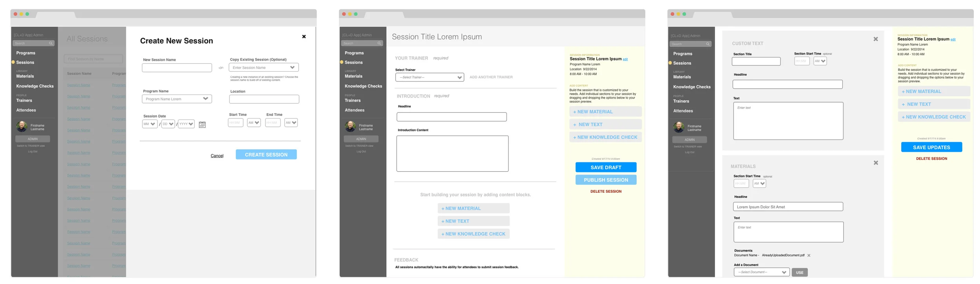Focus Headline field in Custom Text section
980x284 pixels.
pyautogui.click(x=788, y=84)
